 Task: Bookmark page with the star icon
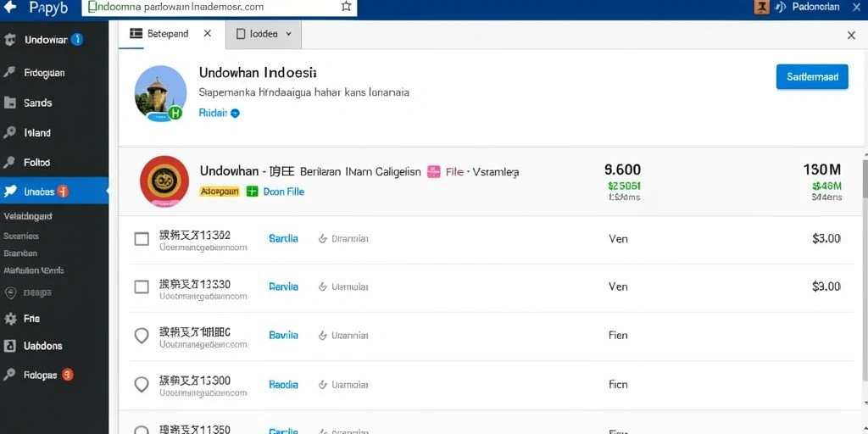pos(346,7)
